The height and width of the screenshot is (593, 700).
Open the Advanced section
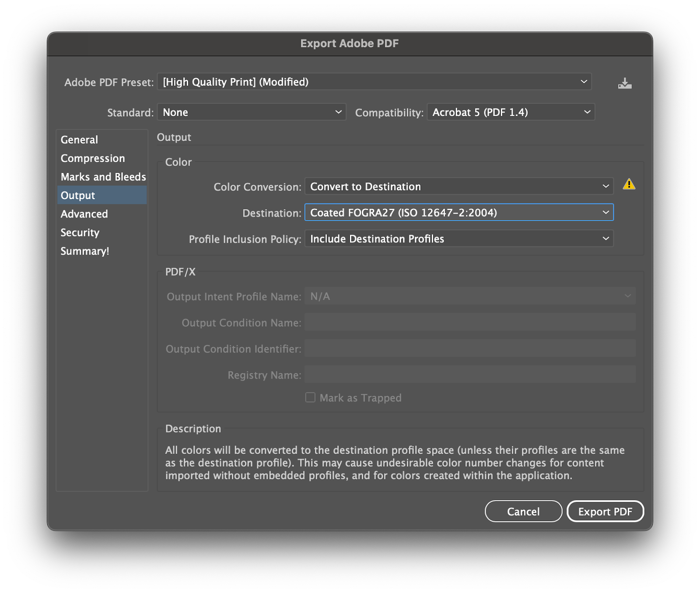click(x=84, y=214)
